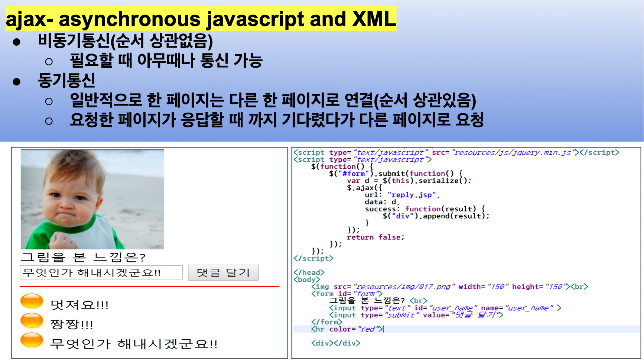This screenshot has height=362, width=644.
Task: Click the form id="form" tag in code
Action: (347, 294)
